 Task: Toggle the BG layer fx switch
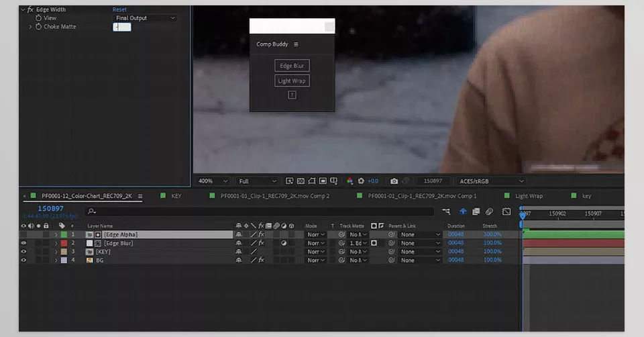coord(261,260)
